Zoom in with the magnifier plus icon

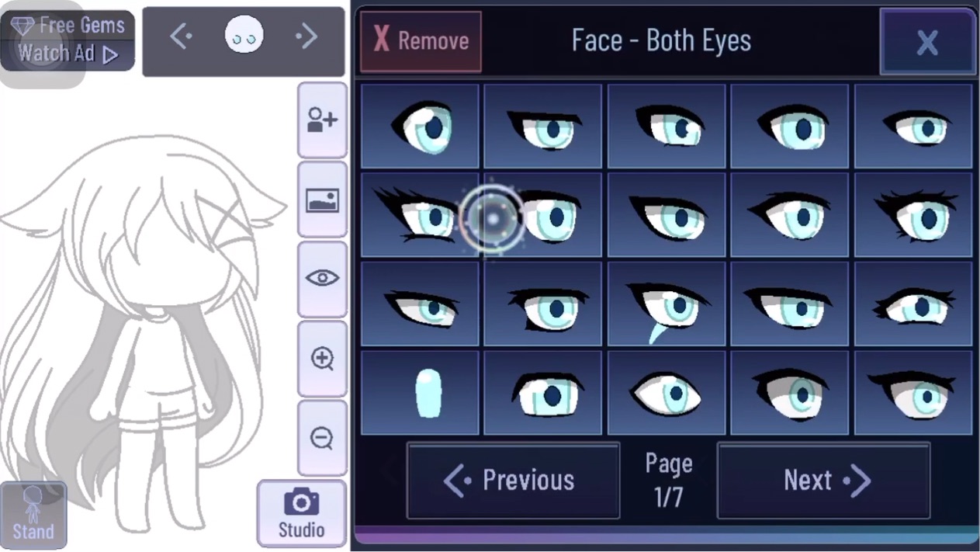pyautogui.click(x=322, y=358)
